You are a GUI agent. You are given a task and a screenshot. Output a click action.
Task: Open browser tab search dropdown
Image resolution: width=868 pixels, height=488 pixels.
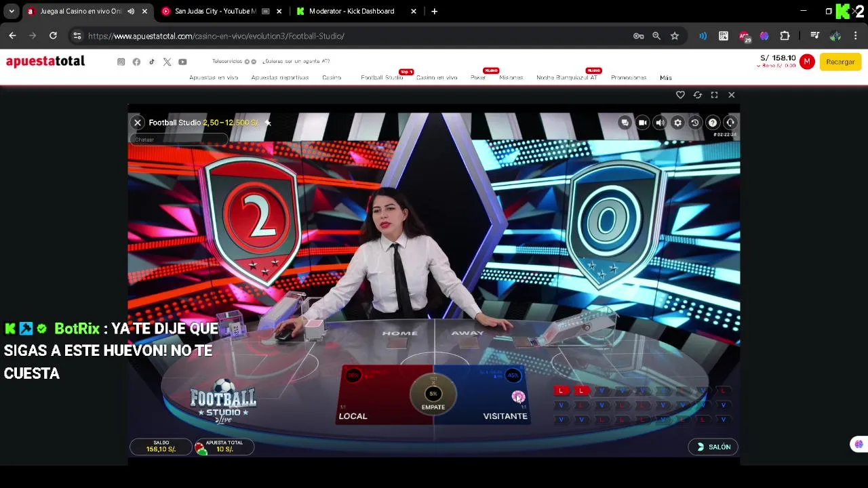pos(12,12)
